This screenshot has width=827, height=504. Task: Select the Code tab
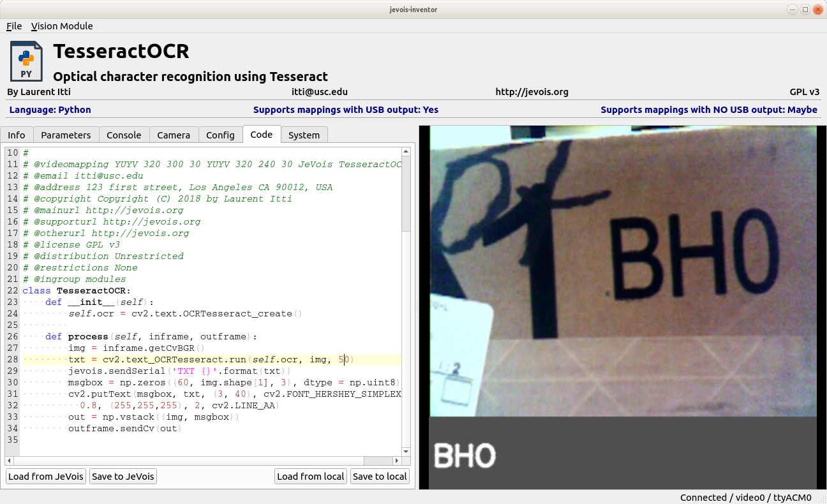261,134
